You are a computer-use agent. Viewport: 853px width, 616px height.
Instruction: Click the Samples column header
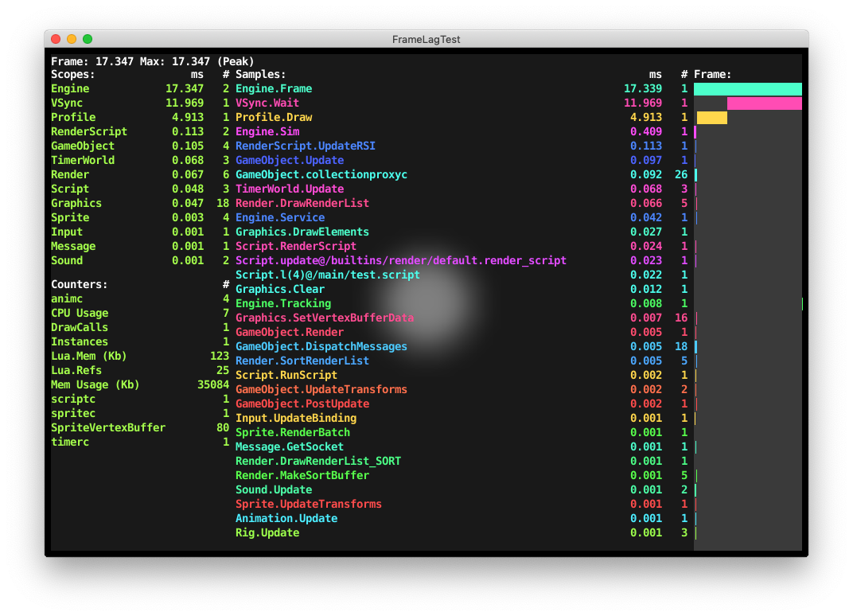pos(260,75)
